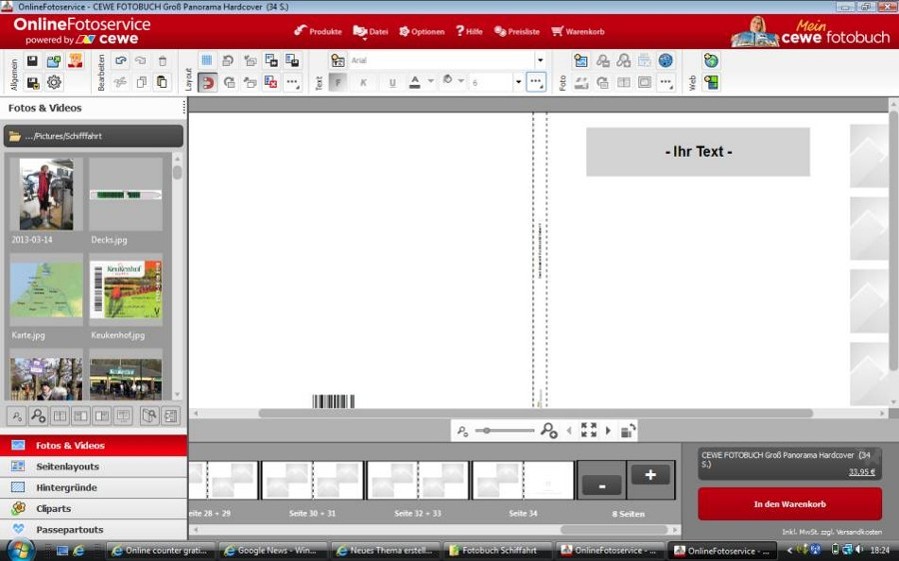899x561 pixels.
Task: Click the cut scissors icon
Action: [120, 83]
